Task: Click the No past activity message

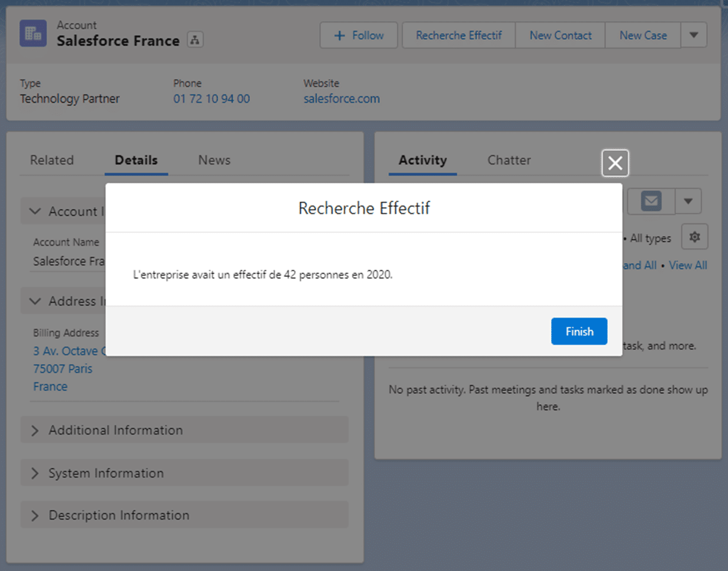Action: (x=548, y=398)
